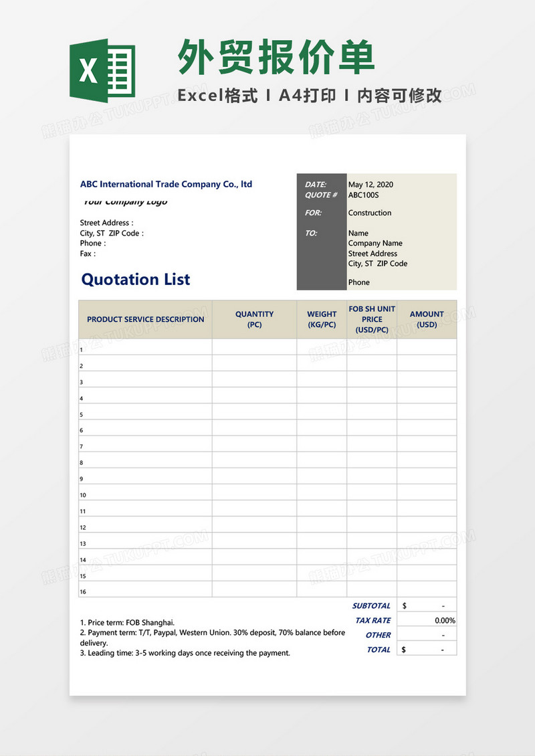
Task: Click the quote number ABC100S cell
Action: [x=363, y=195]
